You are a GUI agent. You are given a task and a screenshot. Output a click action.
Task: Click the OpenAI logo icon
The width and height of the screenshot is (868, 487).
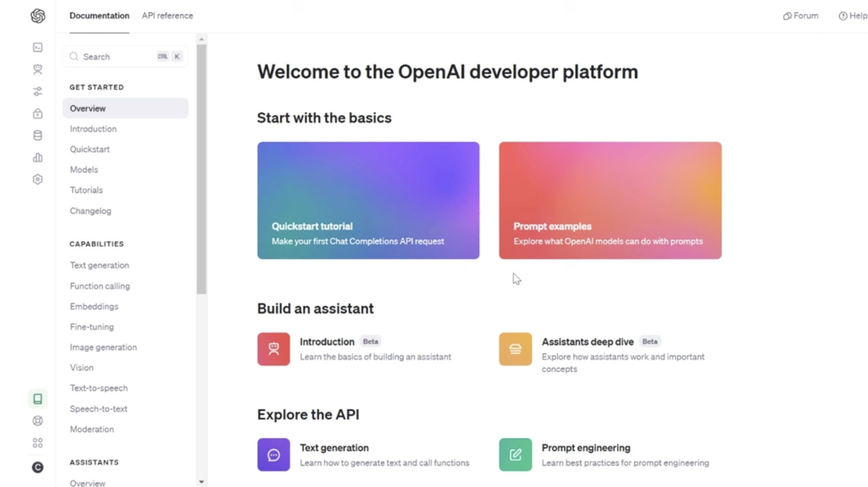pos(38,16)
